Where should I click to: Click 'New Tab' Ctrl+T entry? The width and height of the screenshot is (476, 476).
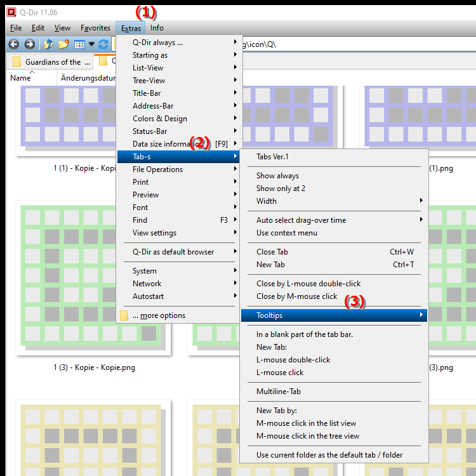(334, 265)
